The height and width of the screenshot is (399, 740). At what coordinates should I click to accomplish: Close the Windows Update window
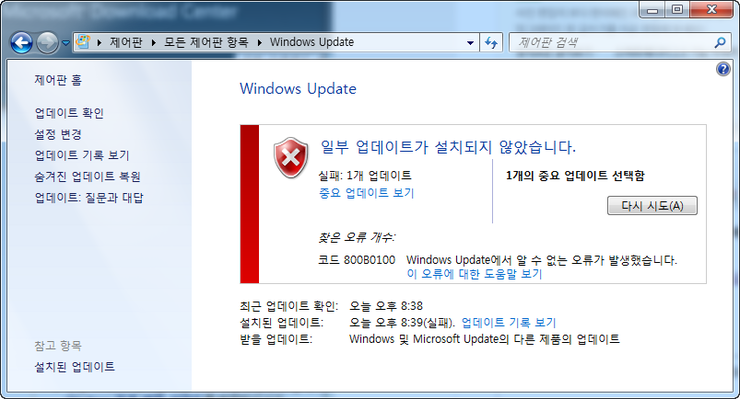coord(712,9)
